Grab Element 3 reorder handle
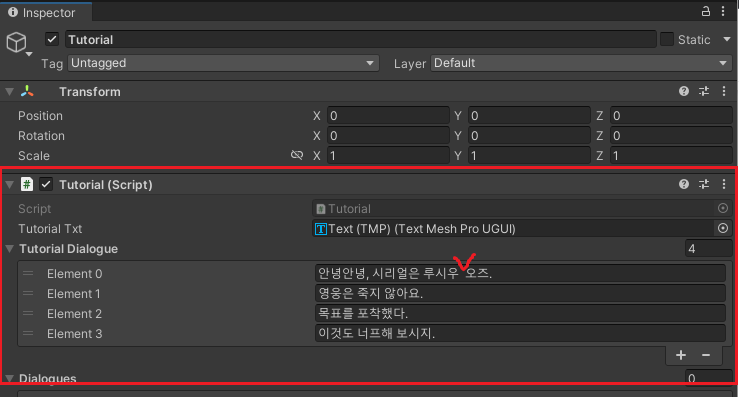Image resolution: width=739 pixels, height=397 pixels. pyautogui.click(x=28, y=333)
